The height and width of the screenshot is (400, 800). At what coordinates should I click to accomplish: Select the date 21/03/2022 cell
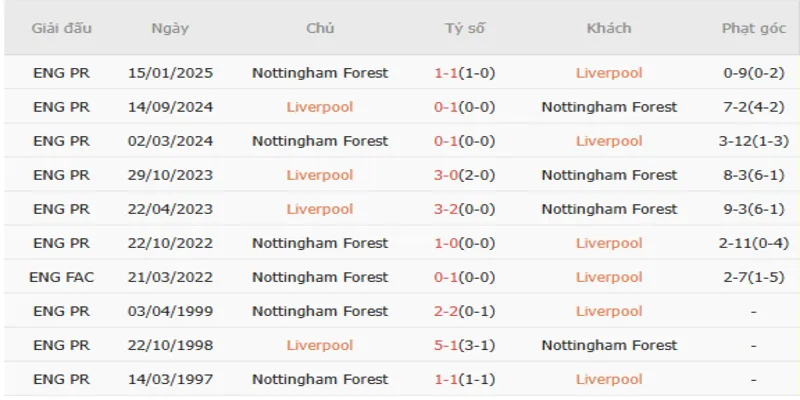tap(170, 277)
